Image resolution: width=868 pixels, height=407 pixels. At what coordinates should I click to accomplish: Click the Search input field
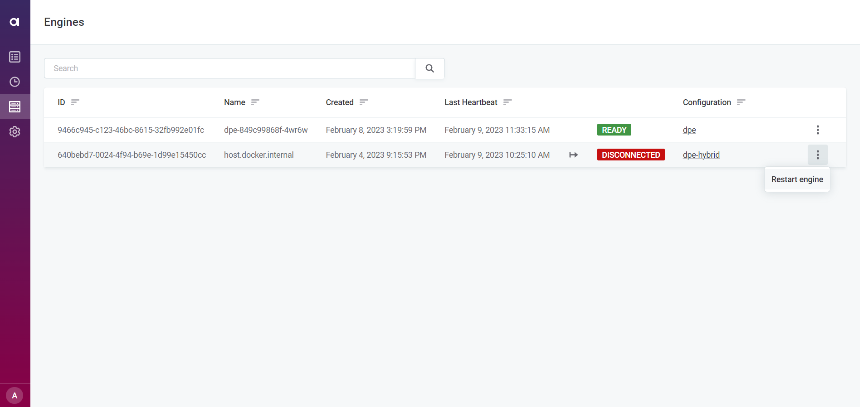pos(229,68)
